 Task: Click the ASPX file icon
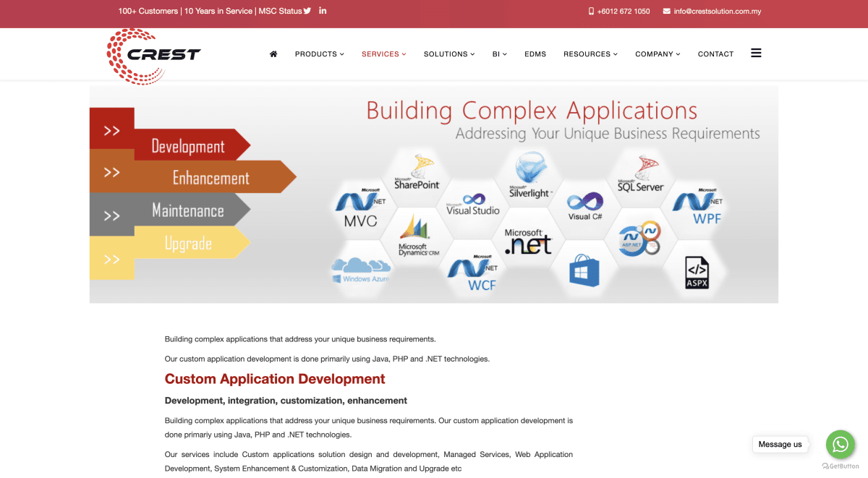coord(697,273)
